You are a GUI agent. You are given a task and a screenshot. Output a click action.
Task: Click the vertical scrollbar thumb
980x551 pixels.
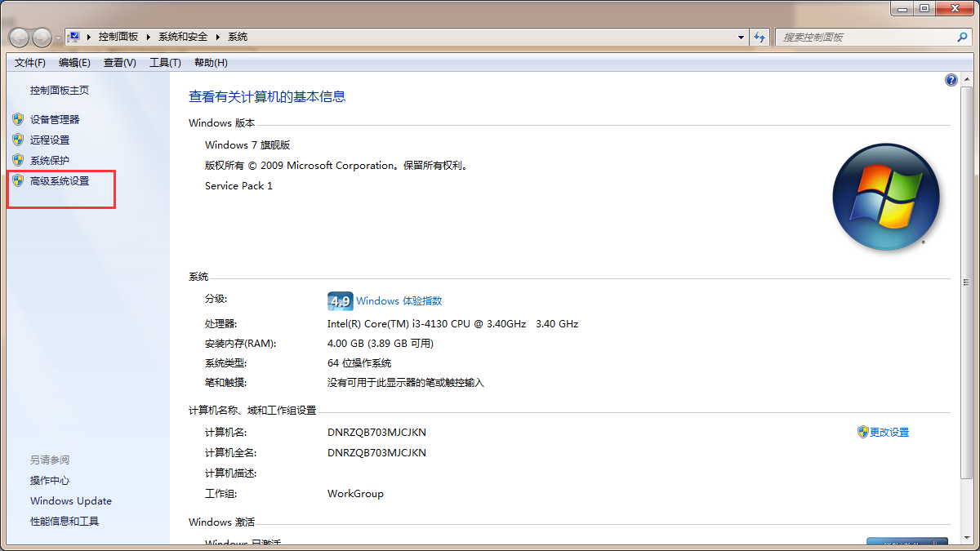click(966, 282)
